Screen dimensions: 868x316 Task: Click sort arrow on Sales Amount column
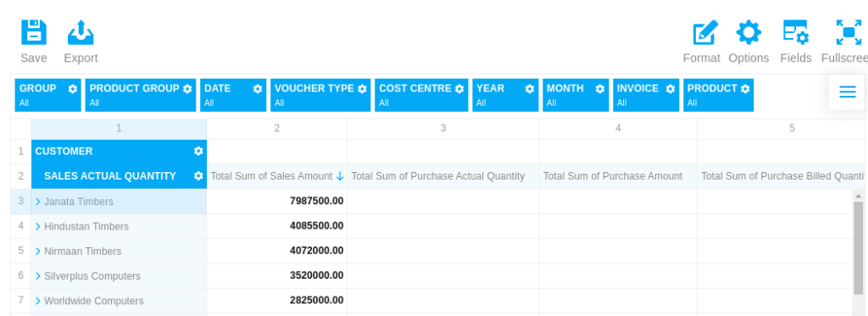tap(340, 176)
